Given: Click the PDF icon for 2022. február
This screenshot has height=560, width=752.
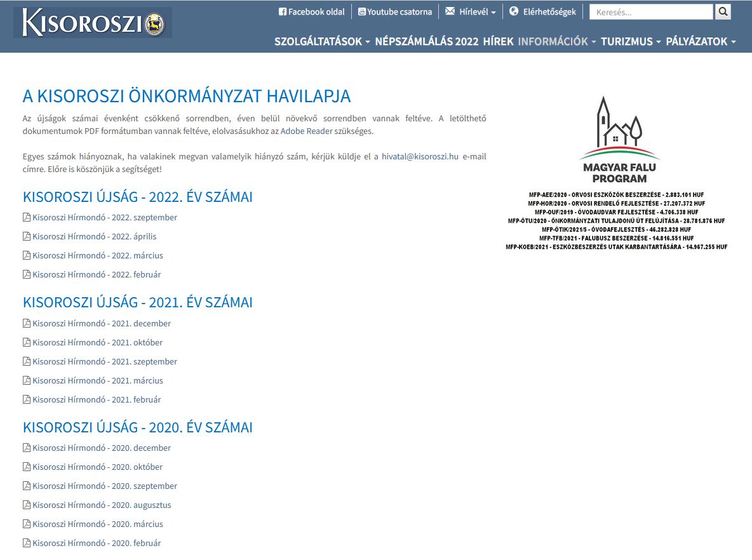Looking at the screenshot, I should click(x=27, y=275).
